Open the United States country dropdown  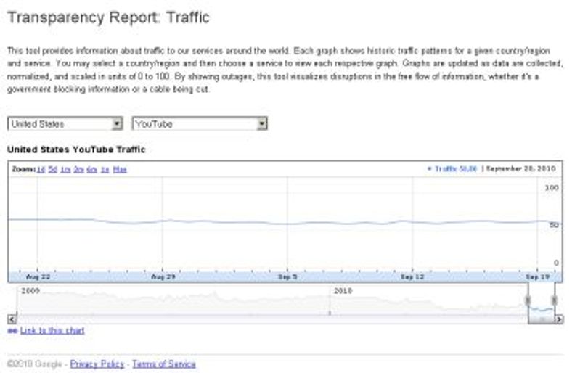[x=65, y=123]
